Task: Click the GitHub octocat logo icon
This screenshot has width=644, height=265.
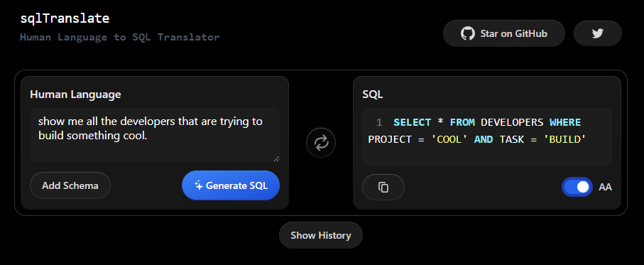Action: point(468,33)
